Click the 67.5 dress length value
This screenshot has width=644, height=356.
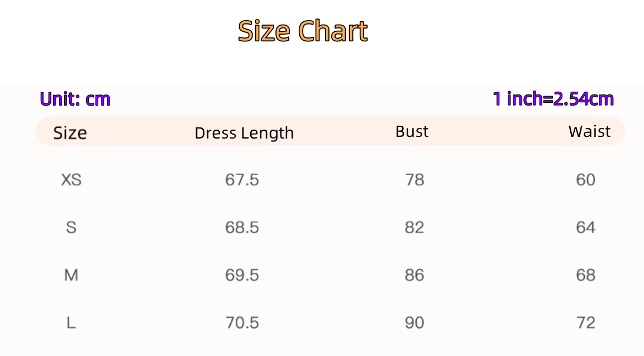tap(242, 180)
